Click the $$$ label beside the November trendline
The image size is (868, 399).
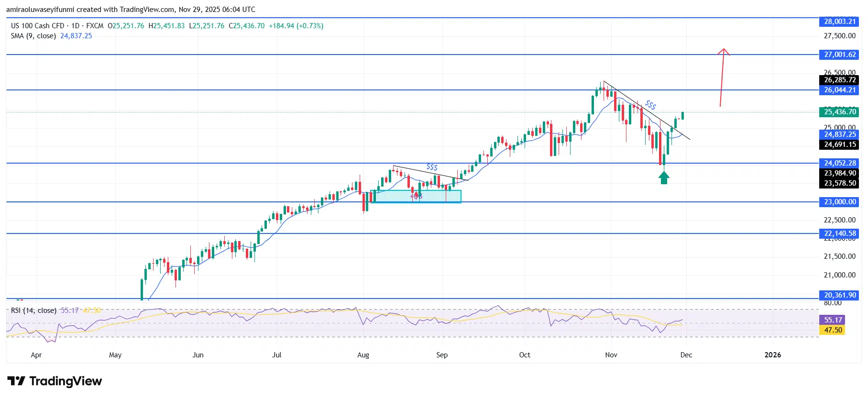pos(651,105)
